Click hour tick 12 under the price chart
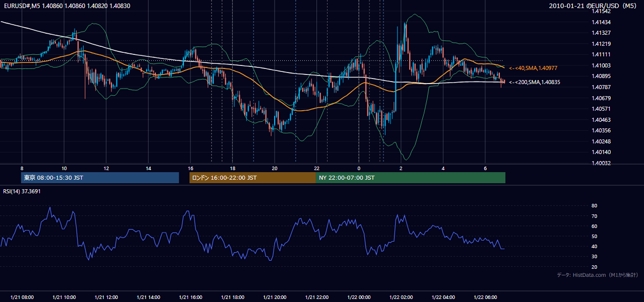 click(x=106, y=168)
